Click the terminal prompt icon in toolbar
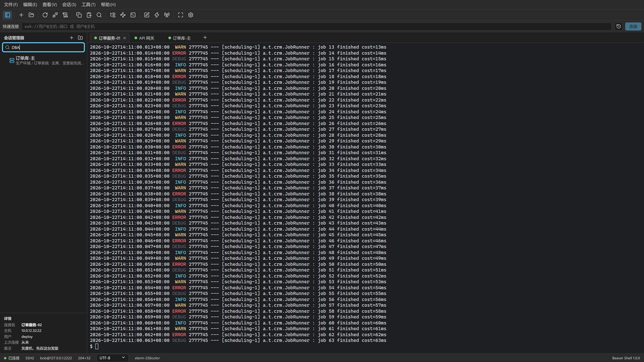Image resolution: width=644 pixels, height=362 pixels. (133, 15)
